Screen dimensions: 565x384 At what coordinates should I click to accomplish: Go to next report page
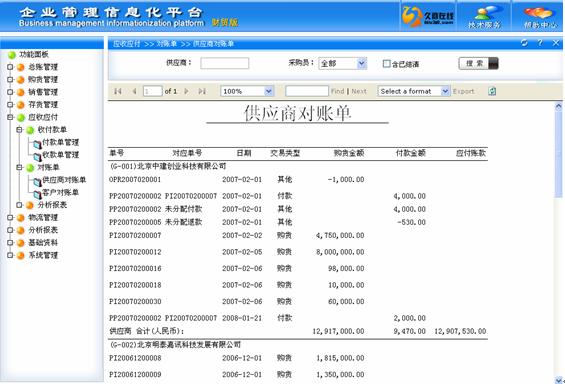[186, 91]
